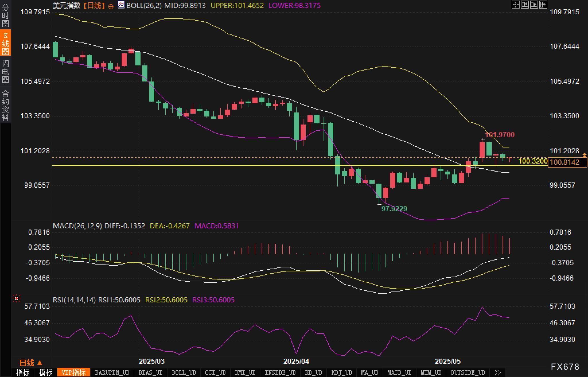Screen dimensions: 588x377
Task: Open the 闪电图 lightning chart view
Action: click(x=5, y=71)
